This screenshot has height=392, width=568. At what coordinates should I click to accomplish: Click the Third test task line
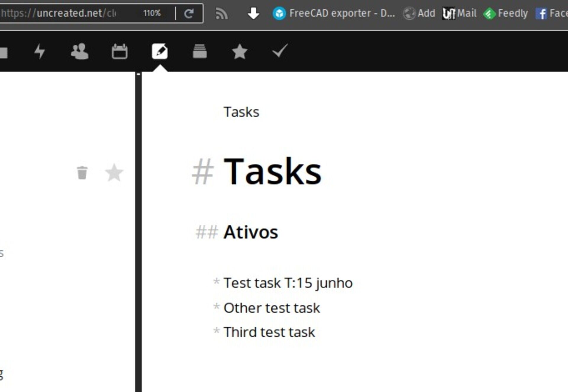point(269,332)
